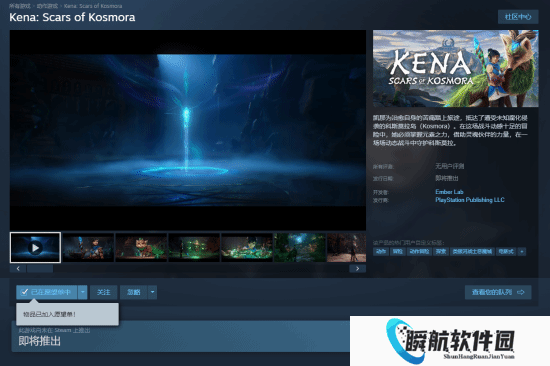550x366 pixels.
Task: Select the 动作 tag
Action: click(x=381, y=252)
